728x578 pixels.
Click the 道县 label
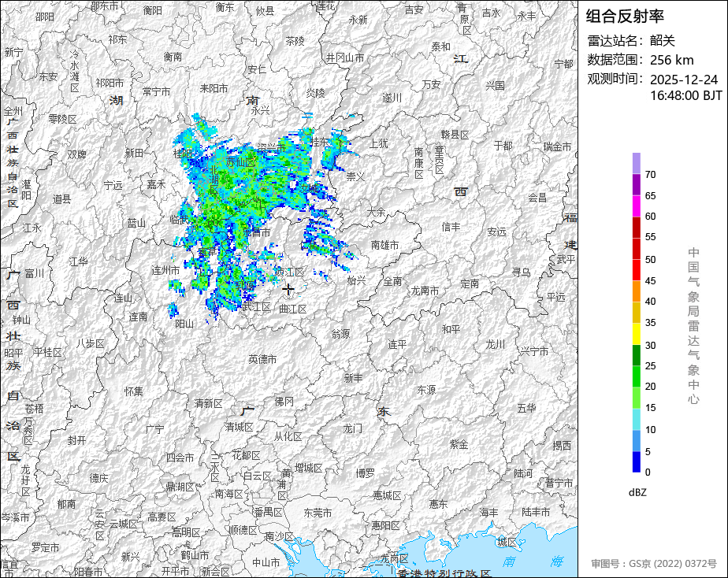pyautogui.click(x=61, y=199)
